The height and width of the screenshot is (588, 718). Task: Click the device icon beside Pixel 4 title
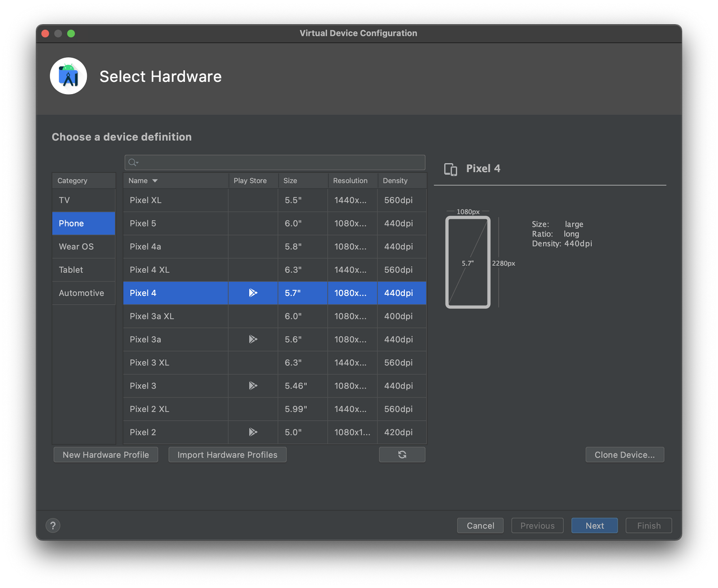(x=450, y=169)
